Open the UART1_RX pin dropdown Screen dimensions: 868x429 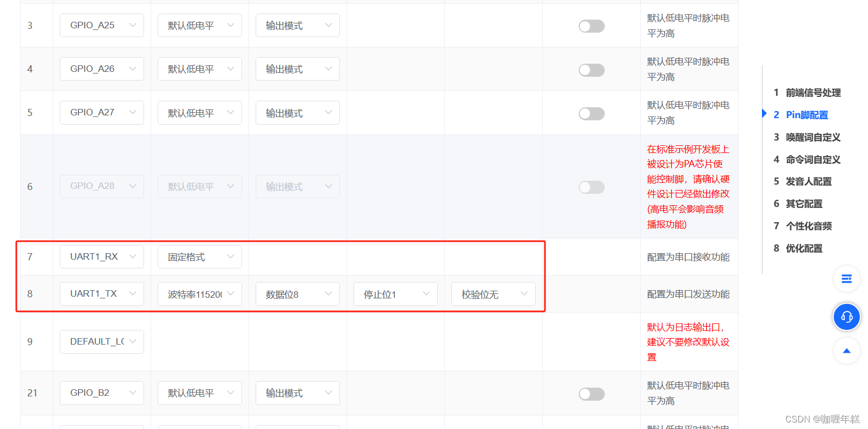102,257
